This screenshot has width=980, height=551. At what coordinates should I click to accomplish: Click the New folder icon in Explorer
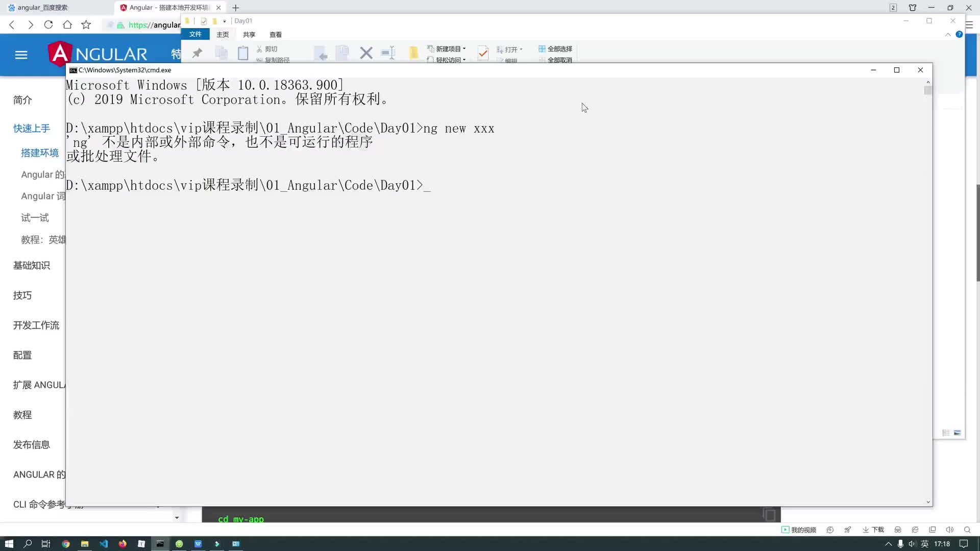(x=413, y=53)
